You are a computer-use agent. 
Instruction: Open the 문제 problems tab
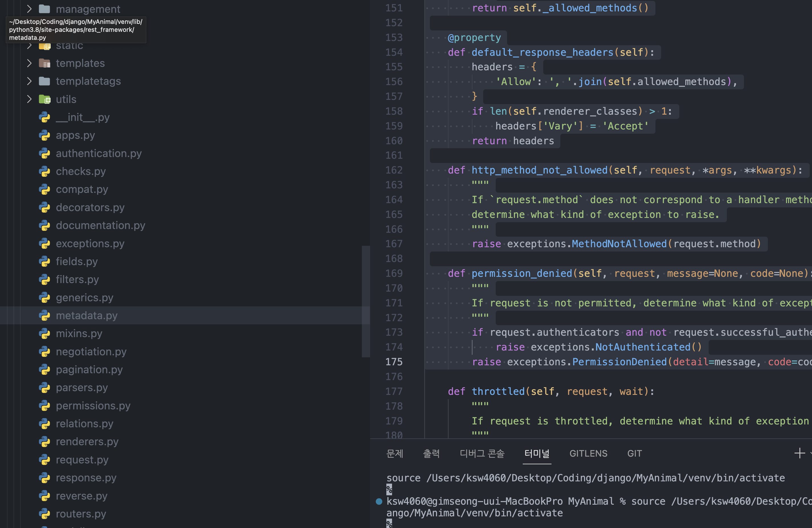395,453
